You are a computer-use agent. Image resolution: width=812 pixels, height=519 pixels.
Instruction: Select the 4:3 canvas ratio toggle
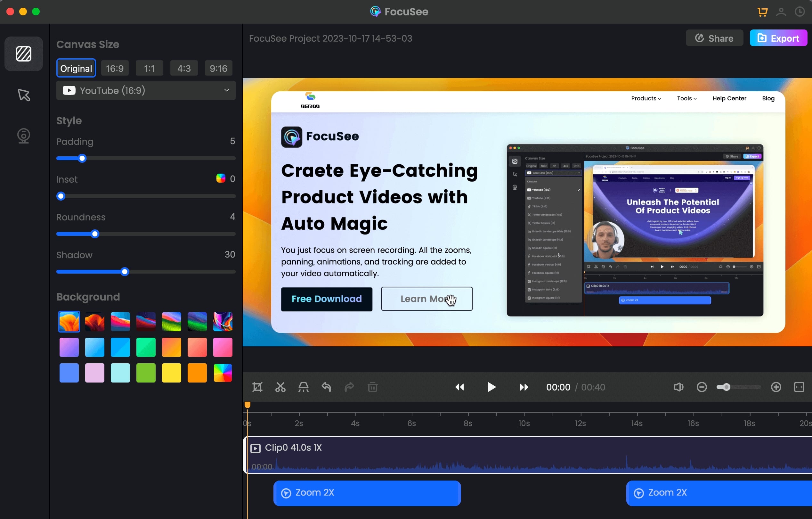(183, 67)
